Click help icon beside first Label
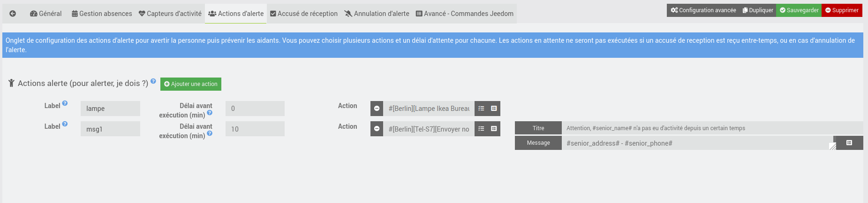The image size is (868, 203). (65, 103)
